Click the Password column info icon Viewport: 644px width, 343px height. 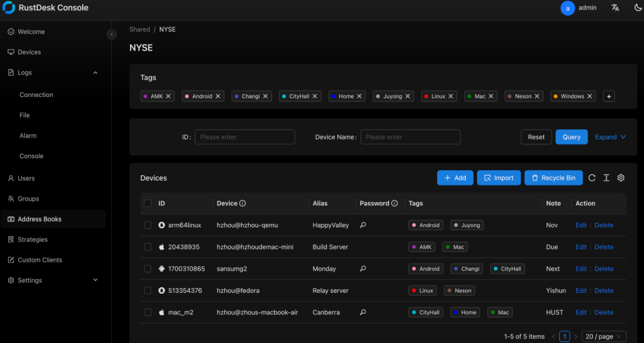[x=394, y=203]
